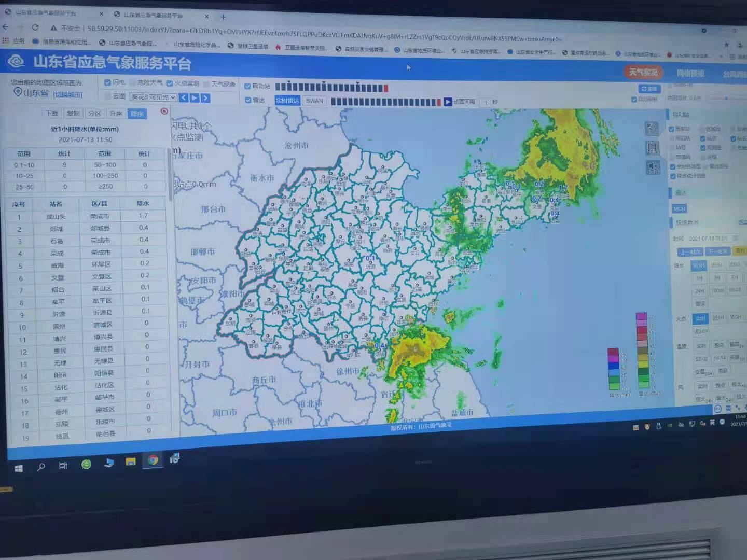Toggle the 闪电 lightning checkbox
This screenshot has width=747, height=560.
(x=107, y=82)
